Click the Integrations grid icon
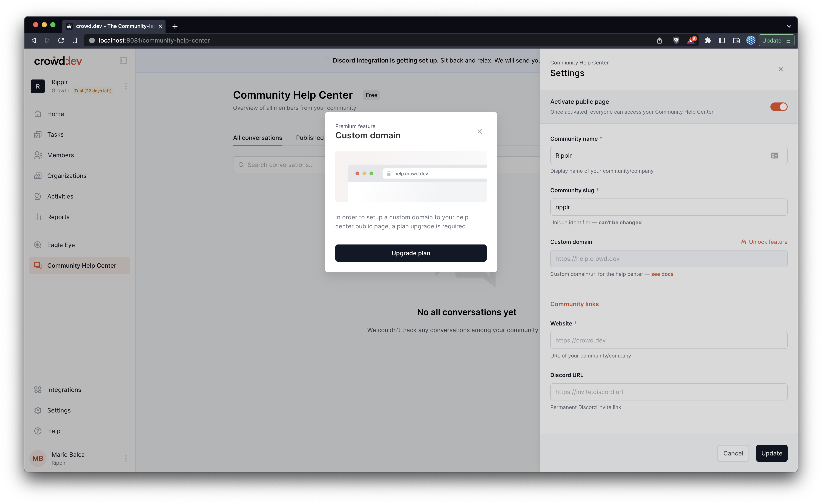Screen dimensions: 822x504 (x=38, y=390)
